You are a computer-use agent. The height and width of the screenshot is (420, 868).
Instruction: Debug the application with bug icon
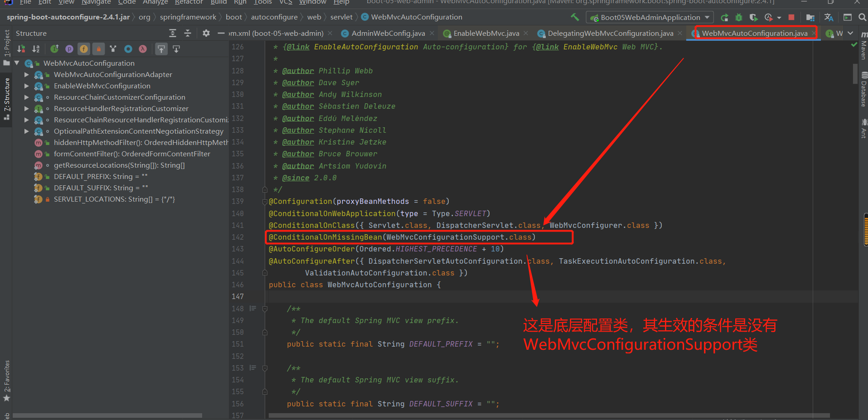point(739,17)
